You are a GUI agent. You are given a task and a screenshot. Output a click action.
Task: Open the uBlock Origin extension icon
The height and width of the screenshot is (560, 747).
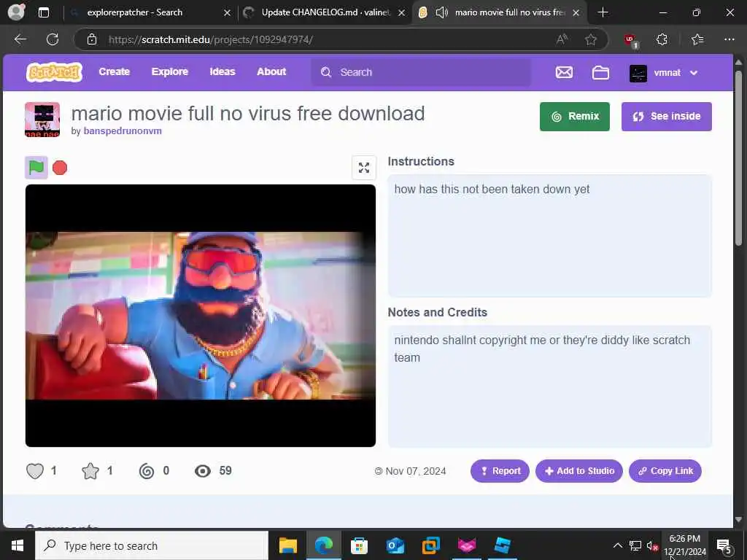click(x=631, y=40)
